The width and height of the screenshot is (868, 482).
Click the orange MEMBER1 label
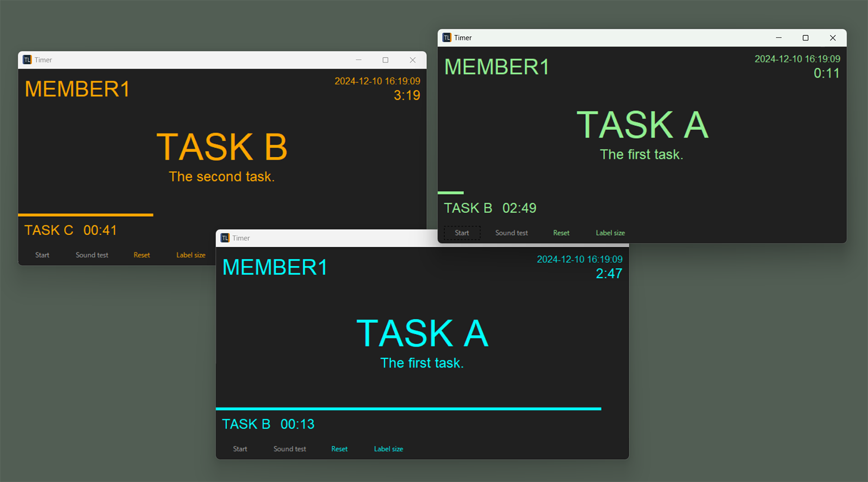click(77, 89)
